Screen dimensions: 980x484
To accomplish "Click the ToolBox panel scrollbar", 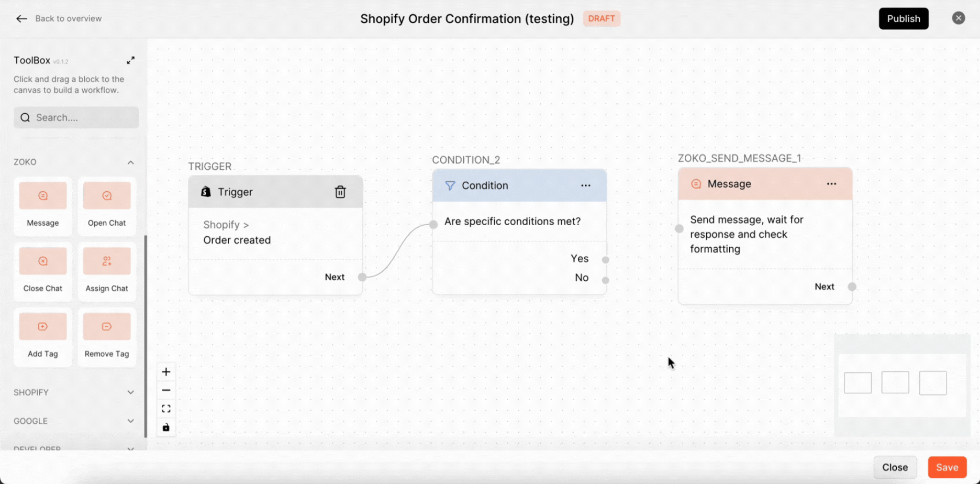I will (146, 336).
